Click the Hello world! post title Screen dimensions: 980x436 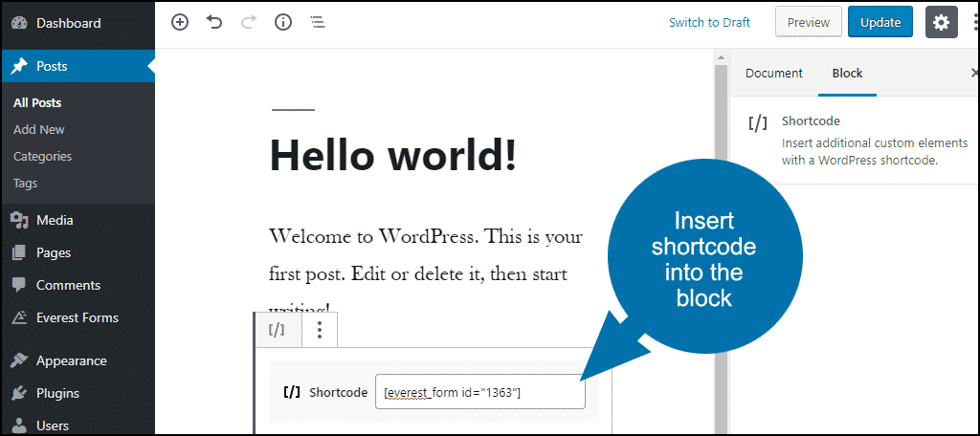pyautogui.click(x=393, y=156)
